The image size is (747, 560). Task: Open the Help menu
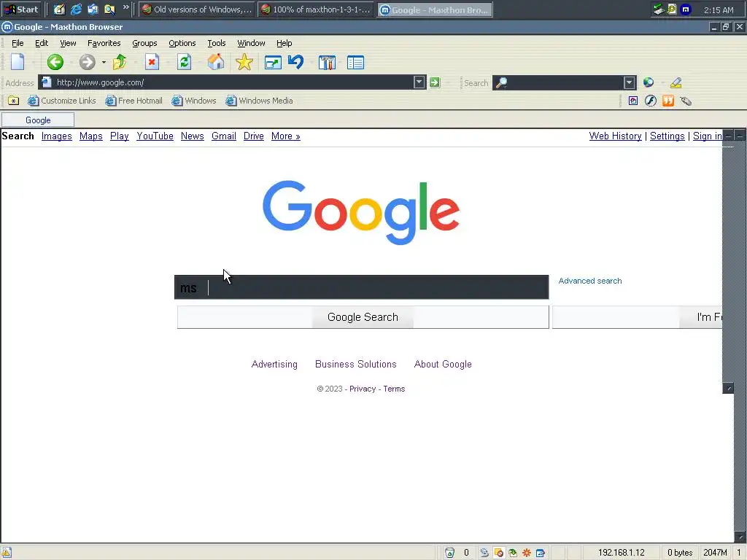(284, 43)
